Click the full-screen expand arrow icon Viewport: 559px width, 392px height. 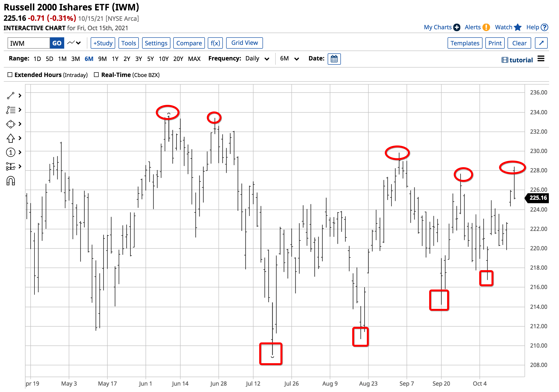click(x=541, y=43)
